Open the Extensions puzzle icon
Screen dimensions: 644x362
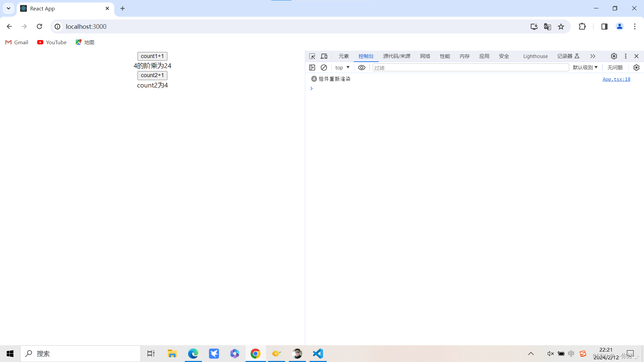(x=582, y=26)
